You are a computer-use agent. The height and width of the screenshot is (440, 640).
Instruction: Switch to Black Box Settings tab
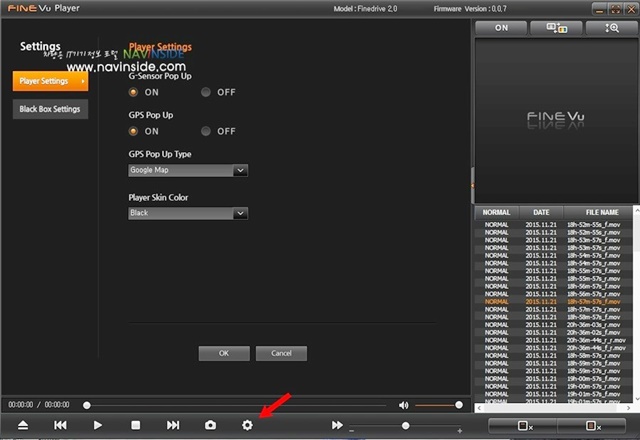[x=50, y=109]
